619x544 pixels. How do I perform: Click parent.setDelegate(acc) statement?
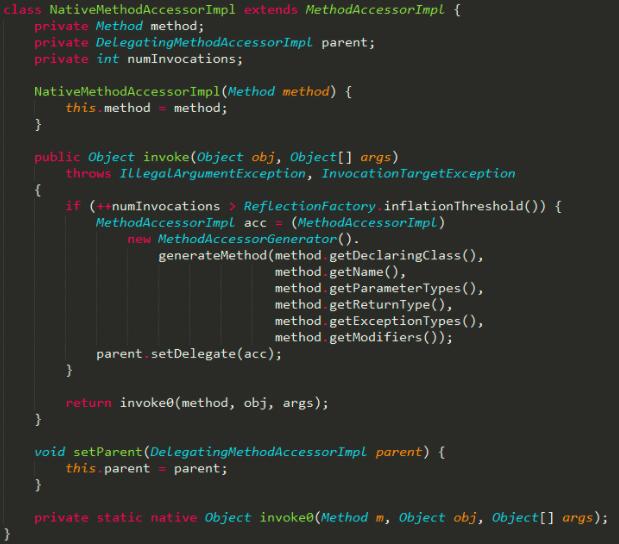click(x=189, y=354)
